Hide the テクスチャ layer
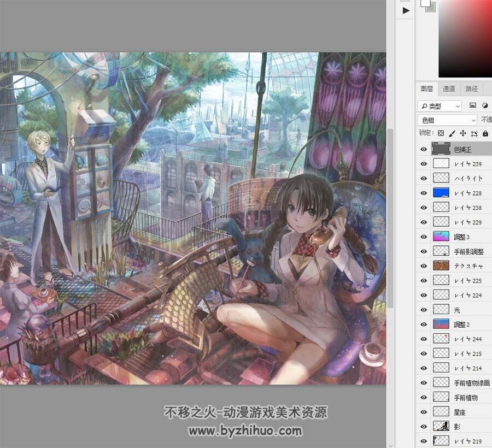The image size is (492, 448). click(424, 266)
